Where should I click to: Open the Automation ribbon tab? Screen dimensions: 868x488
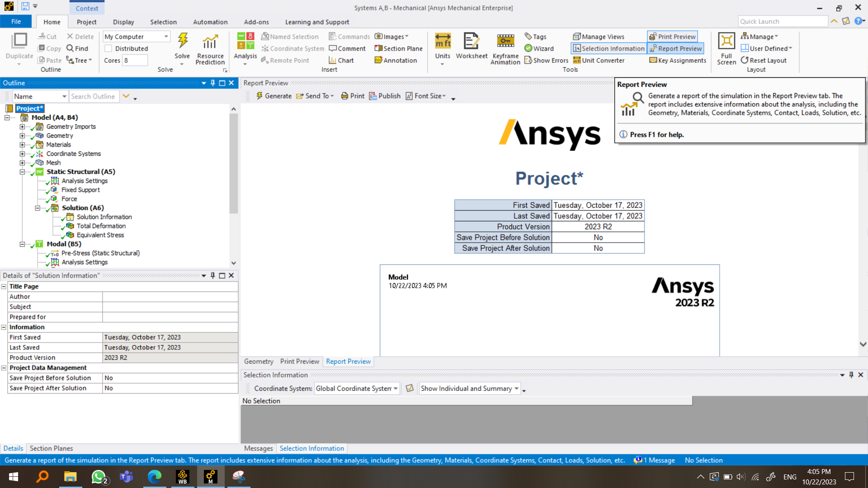tap(210, 22)
